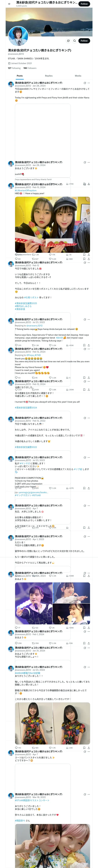Click the Follow button in the top header bar
This screenshot has height=868, width=98.
(84, 4)
